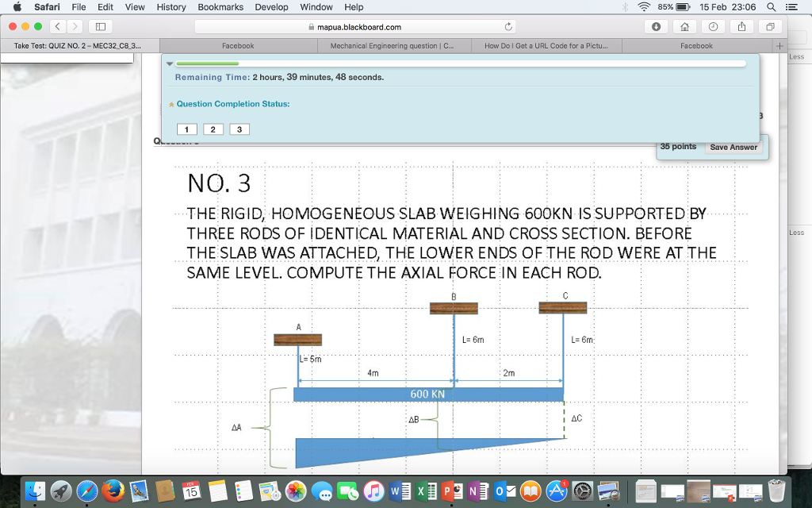Collapse the Question Completion Status panel

pyautogui.click(x=171, y=104)
